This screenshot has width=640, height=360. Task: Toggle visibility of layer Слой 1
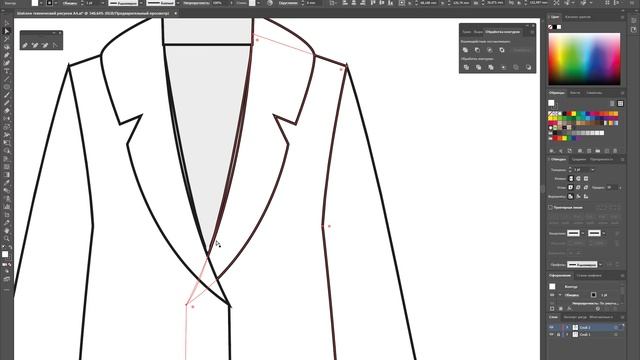[551, 334]
